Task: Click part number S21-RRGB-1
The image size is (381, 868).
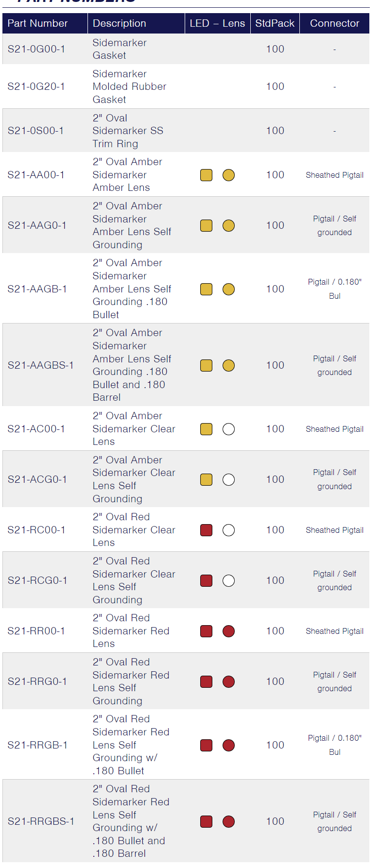Action: [37, 745]
